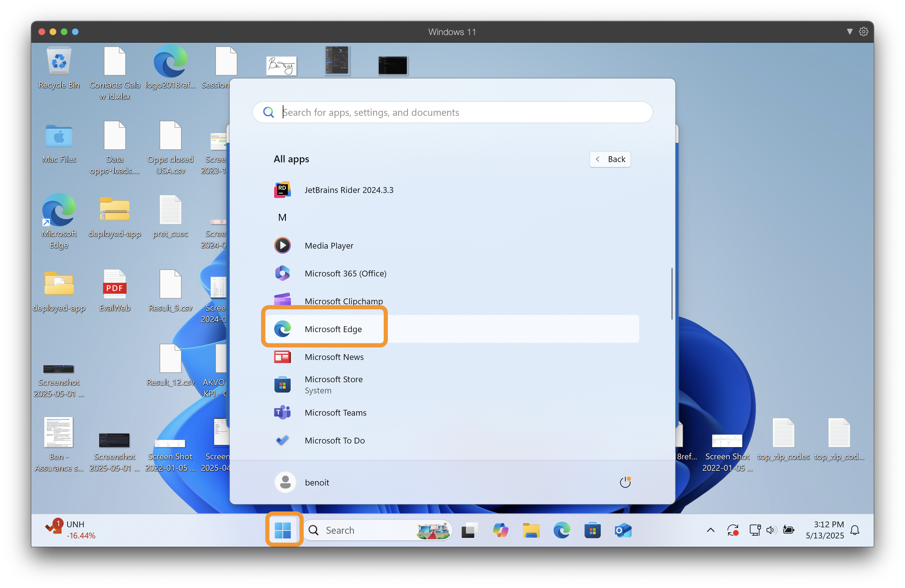Open the UNH stock widget on taskbar
Viewport: 905px width, 588px height.
pos(70,530)
